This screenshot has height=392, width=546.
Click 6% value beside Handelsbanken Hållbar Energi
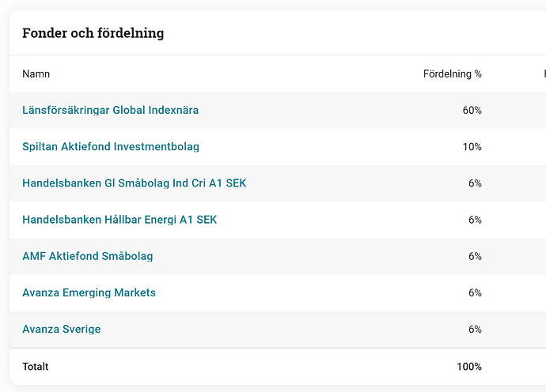[475, 220]
